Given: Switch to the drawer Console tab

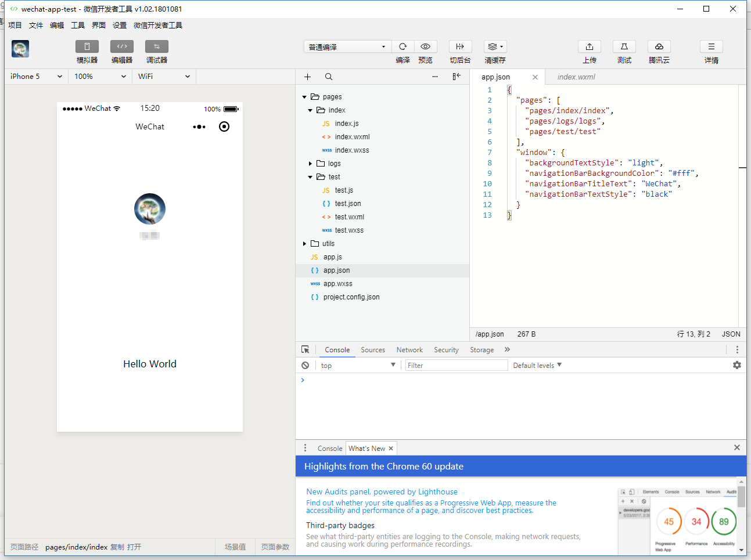Looking at the screenshot, I should click(330, 449).
